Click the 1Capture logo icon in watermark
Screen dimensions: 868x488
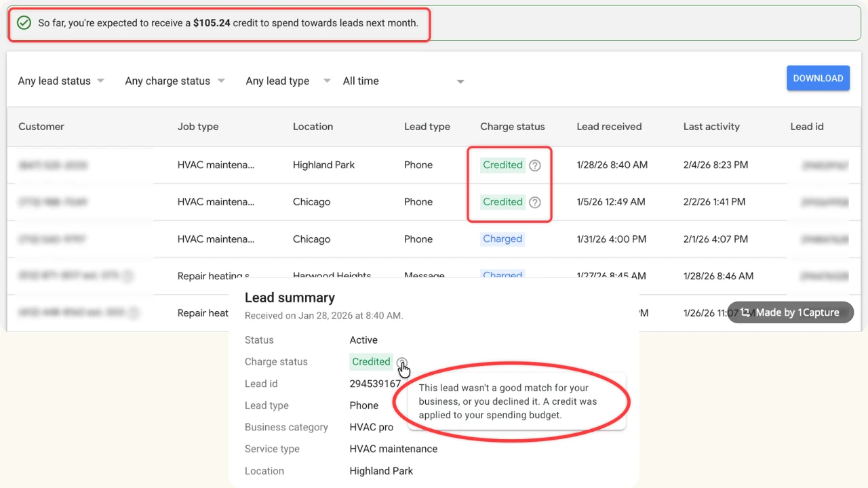pos(745,312)
